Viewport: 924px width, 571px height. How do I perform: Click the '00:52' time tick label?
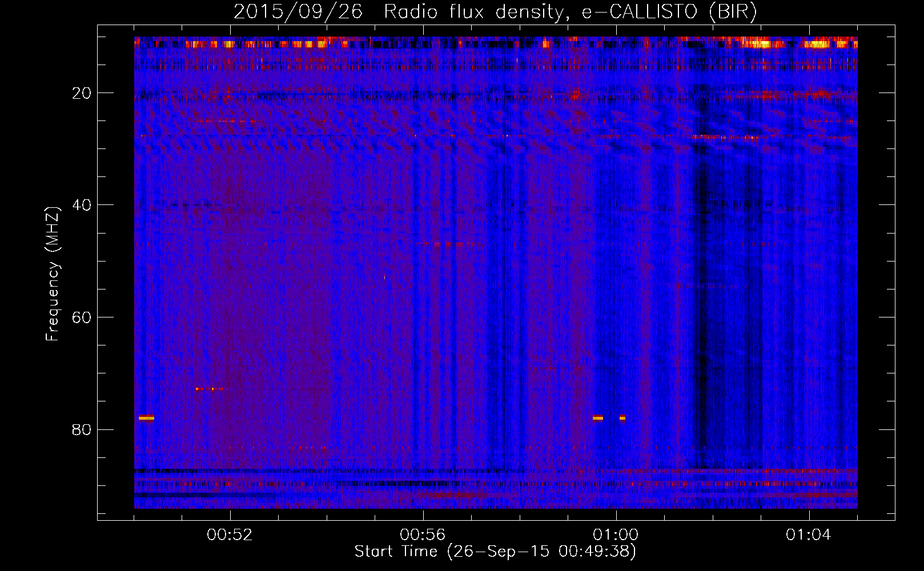(230, 535)
